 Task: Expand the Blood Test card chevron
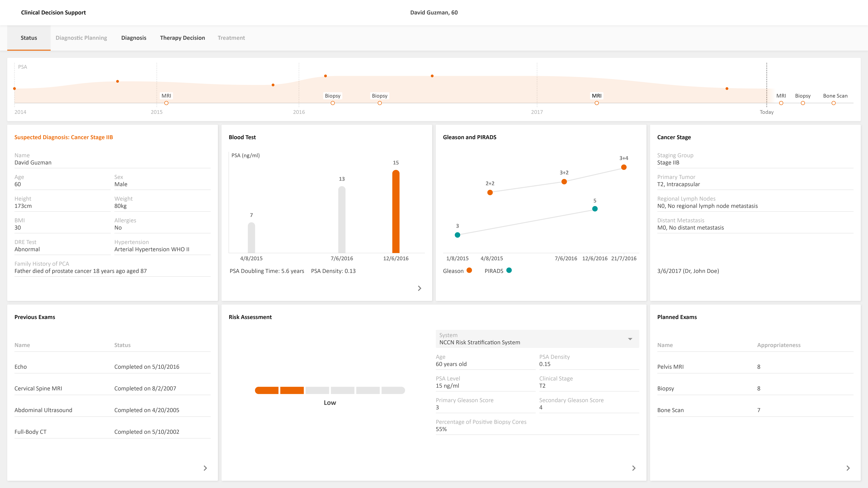click(x=420, y=288)
